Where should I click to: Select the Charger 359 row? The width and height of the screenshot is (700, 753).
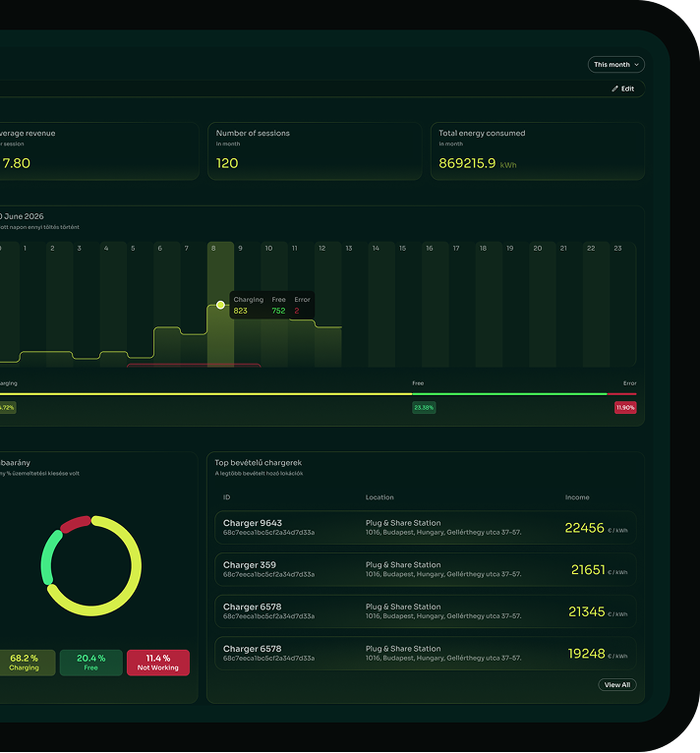coord(425,570)
